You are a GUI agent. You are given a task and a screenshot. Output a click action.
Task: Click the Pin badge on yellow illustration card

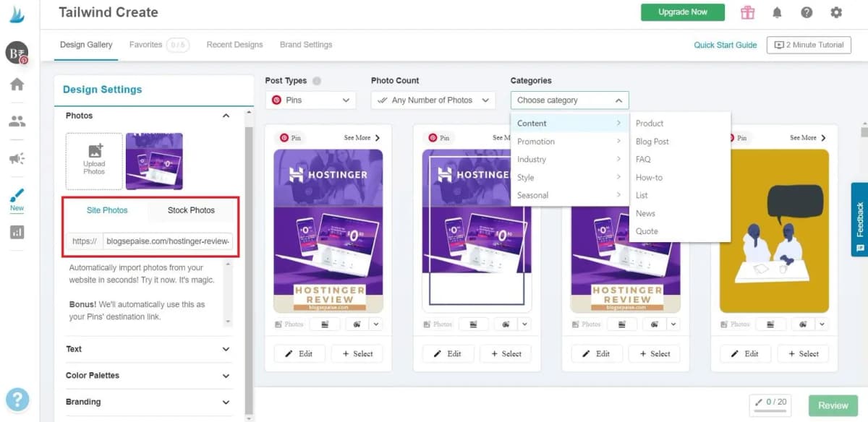click(x=737, y=138)
